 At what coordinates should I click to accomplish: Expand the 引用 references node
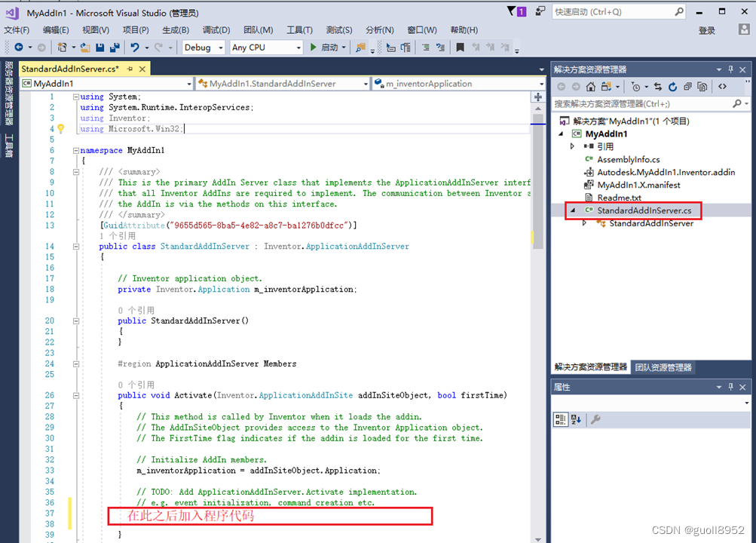coord(572,146)
